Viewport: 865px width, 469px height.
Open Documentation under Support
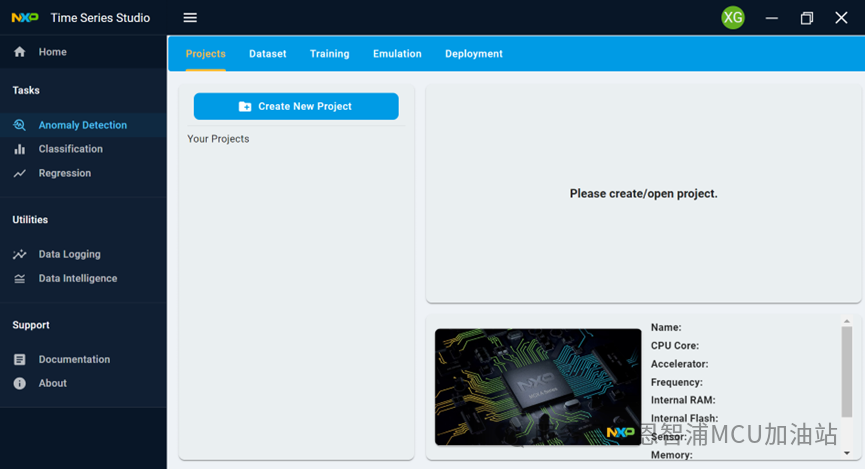pyautogui.click(x=83, y=360)
